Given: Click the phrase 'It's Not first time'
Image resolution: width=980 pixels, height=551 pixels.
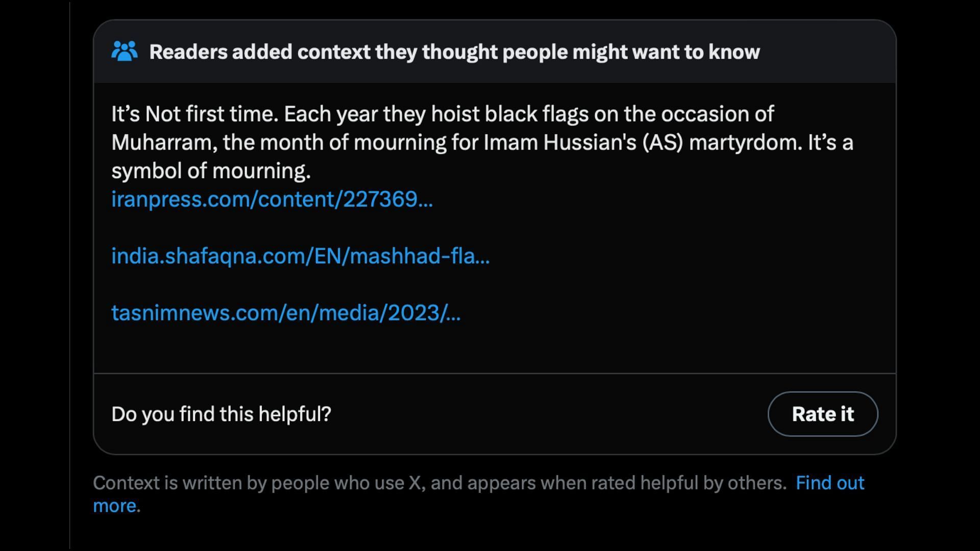Looking at the screenshot, I should pyautogui.click(x=195, y=114).
